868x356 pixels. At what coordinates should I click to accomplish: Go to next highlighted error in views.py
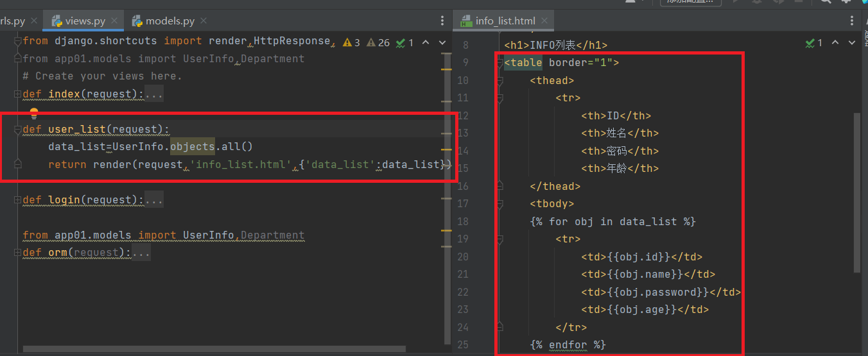coord(442,43)
